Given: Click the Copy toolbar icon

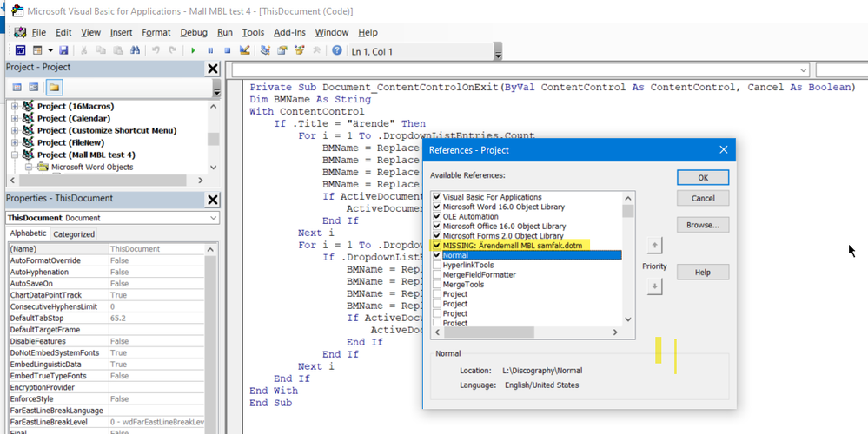Looking at the screenshot, I should point(101,50).
